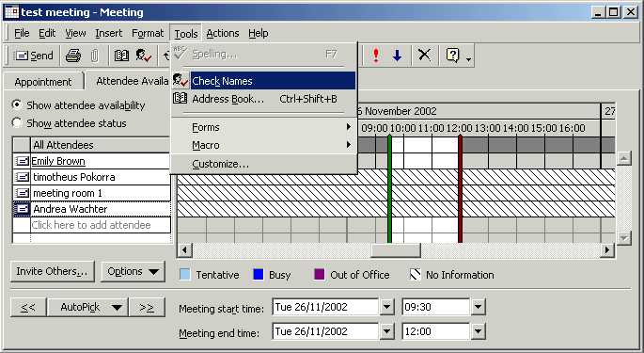Select Andrea Wachter attendee row
Viewport: 644px width, 353px height.
coord(101,209)
